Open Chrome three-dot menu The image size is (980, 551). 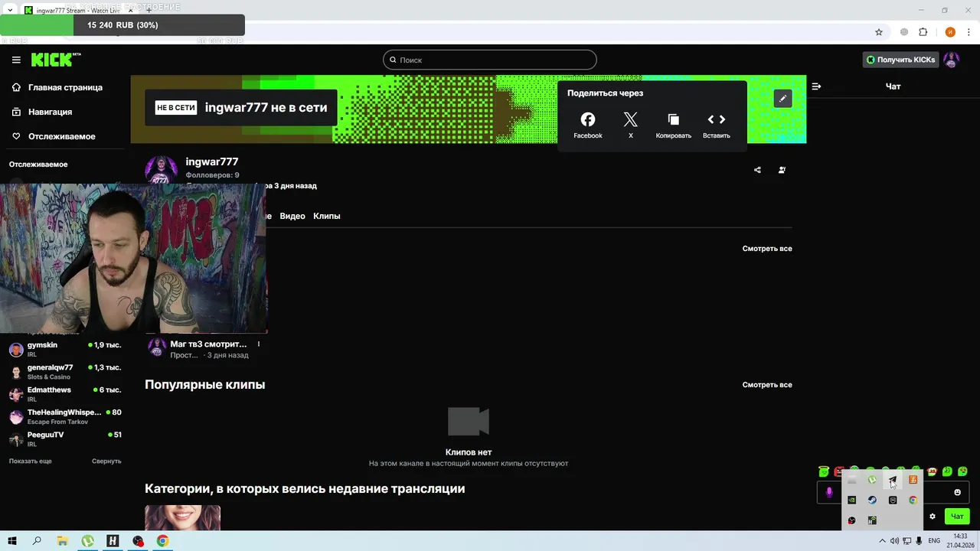[x=969, y=32]
